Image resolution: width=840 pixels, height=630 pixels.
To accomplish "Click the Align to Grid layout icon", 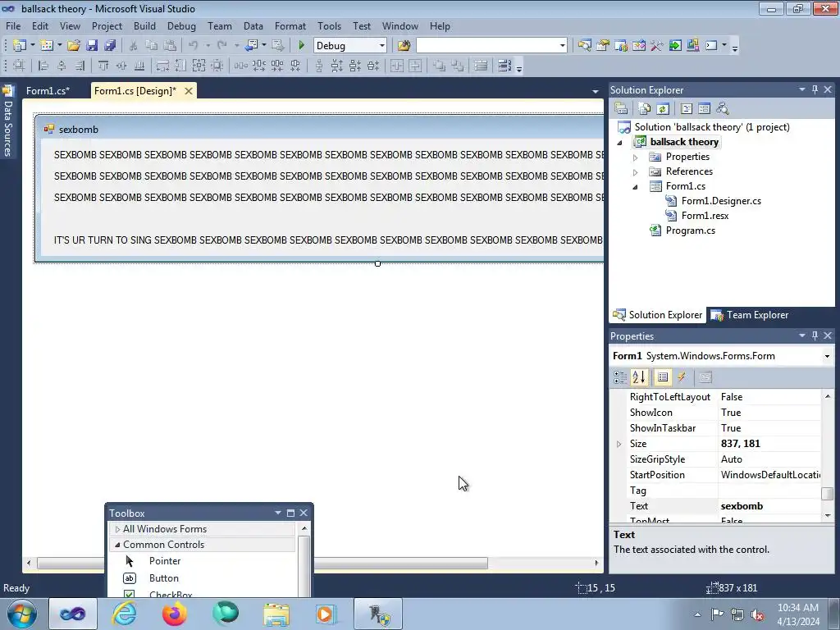I will (x=19, y=66).
